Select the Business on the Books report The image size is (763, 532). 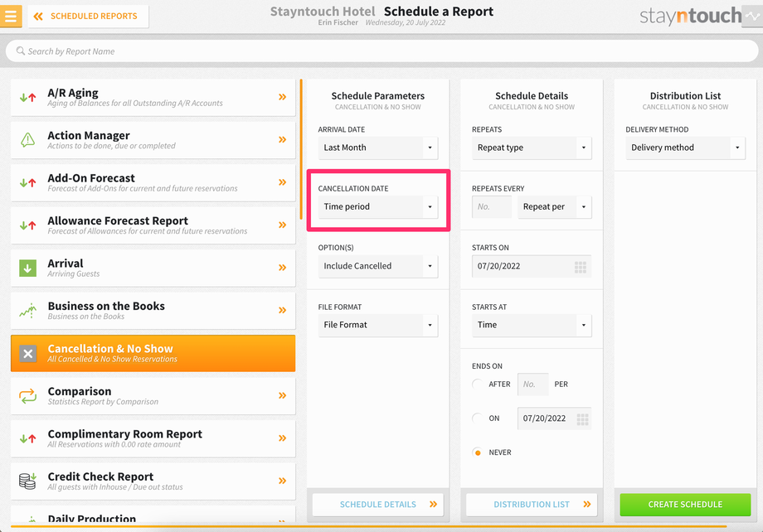click(x=153, y=310)
